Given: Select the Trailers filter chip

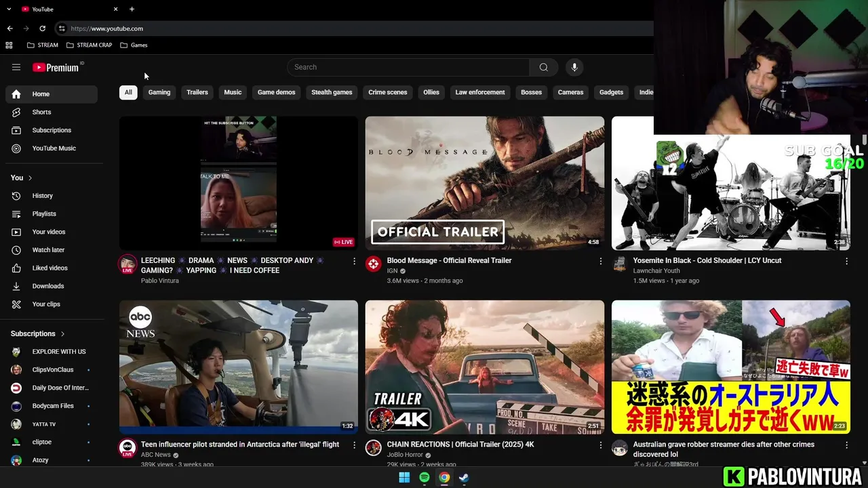Looking at the screenshot, I should click(x=197, y=92).
